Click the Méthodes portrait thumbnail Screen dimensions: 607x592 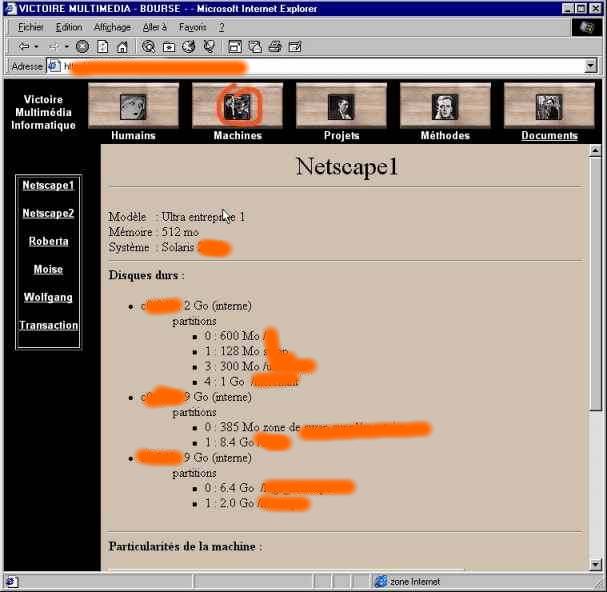[445, 106]
